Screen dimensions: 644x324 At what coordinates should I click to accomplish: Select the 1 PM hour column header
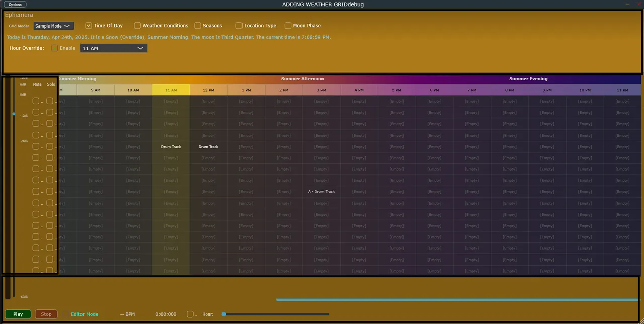point(246,90)
